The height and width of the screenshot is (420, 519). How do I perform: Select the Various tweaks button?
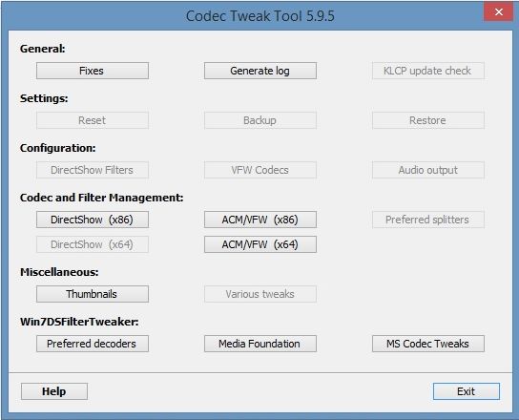click(260, 294)
